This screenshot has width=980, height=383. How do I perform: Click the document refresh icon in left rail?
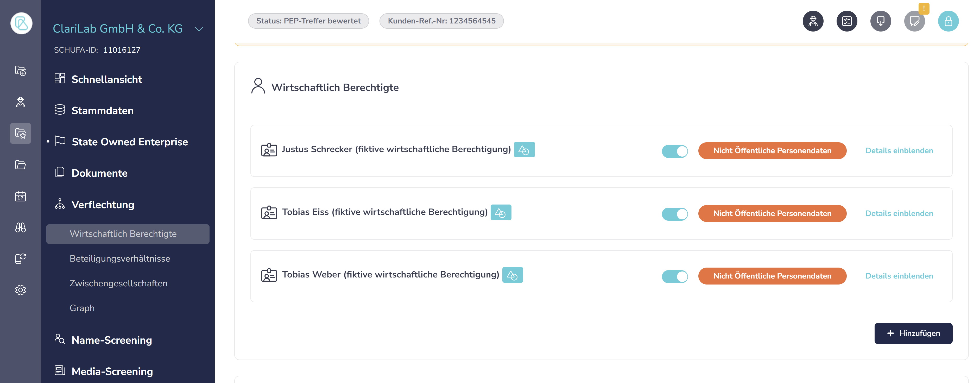[x=21, y=258]
